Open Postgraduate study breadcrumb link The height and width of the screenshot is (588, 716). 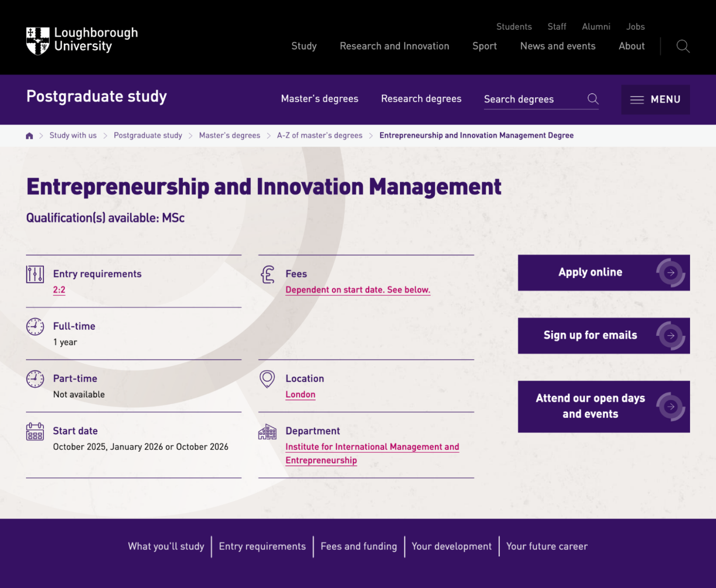point(148,136)
